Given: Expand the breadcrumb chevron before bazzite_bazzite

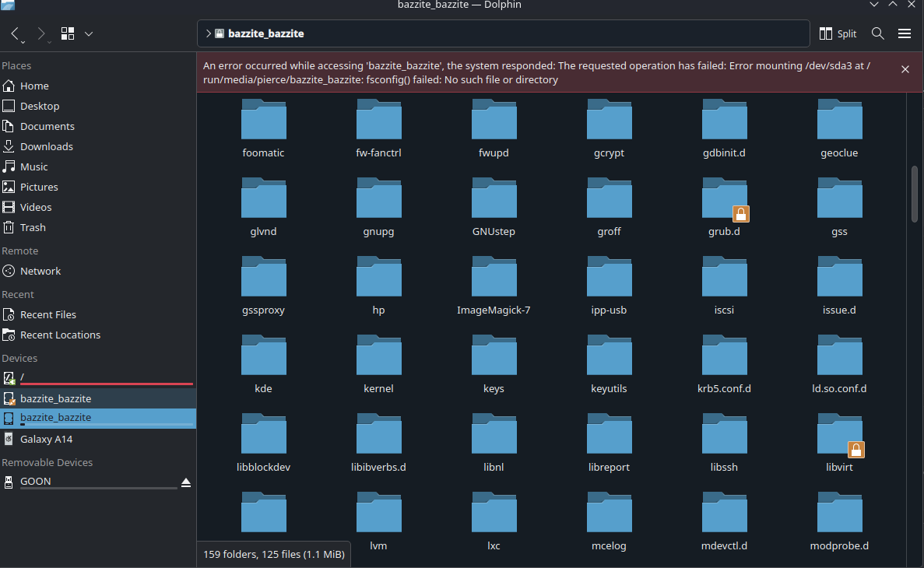Looking at the screenshot, I should point(208,33).
